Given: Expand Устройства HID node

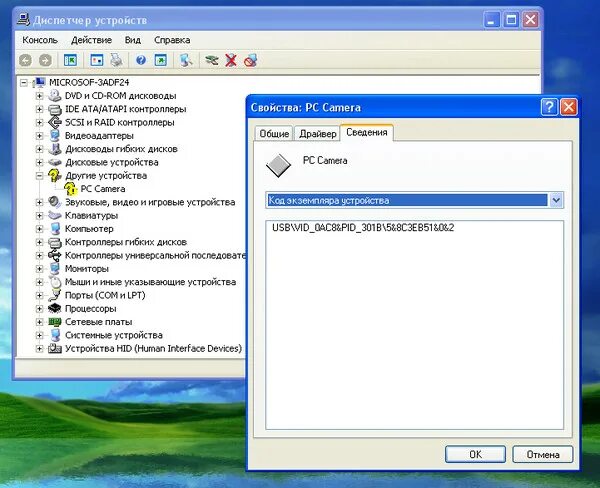Looking at the screenshot, I should coord(39,348).
